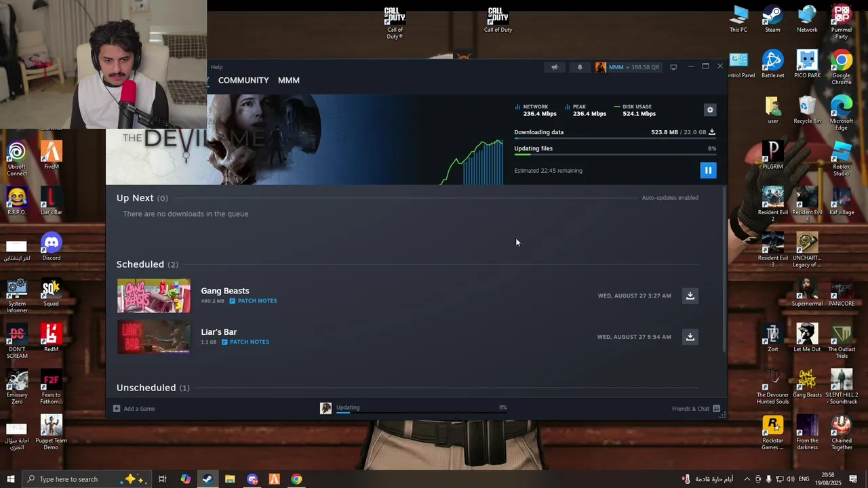Screen dimensions: 868x488
Task: Open Friends & Chat panel
Action: (x=696, y=409)
